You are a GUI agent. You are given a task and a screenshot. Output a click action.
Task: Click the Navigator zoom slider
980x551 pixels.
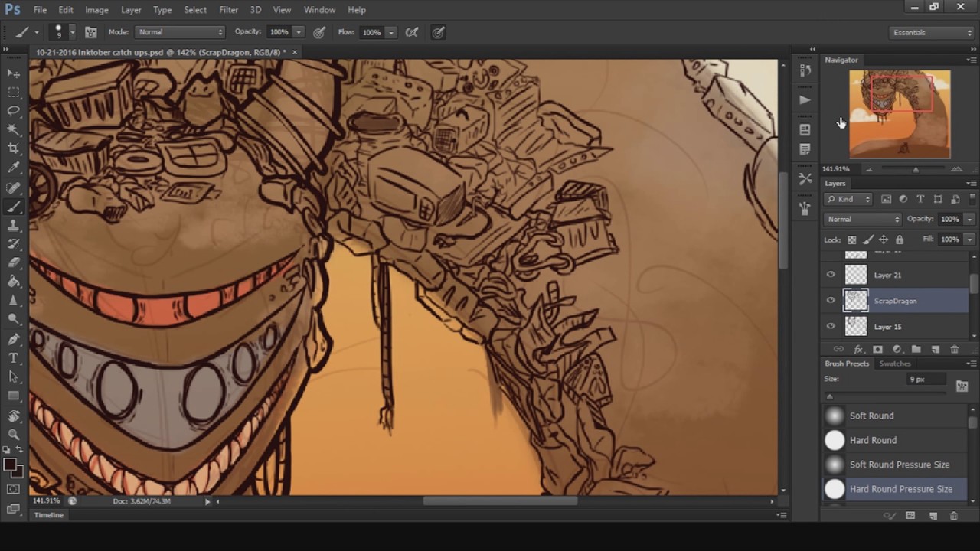915,169
